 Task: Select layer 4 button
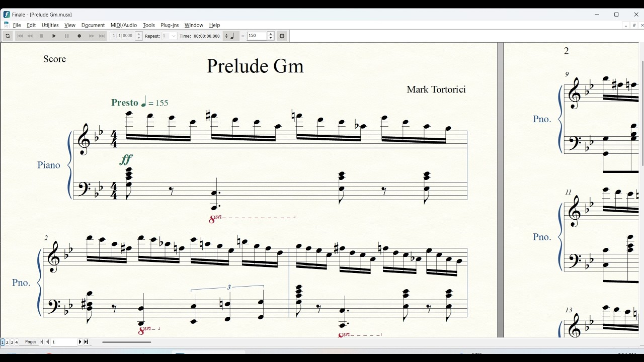[x=17, y=342]
